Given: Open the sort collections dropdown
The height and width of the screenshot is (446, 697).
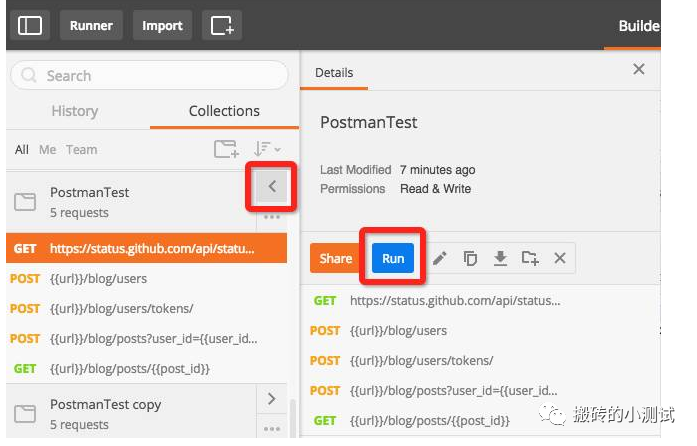Looking at the screenshot, I should coord(267,149).
